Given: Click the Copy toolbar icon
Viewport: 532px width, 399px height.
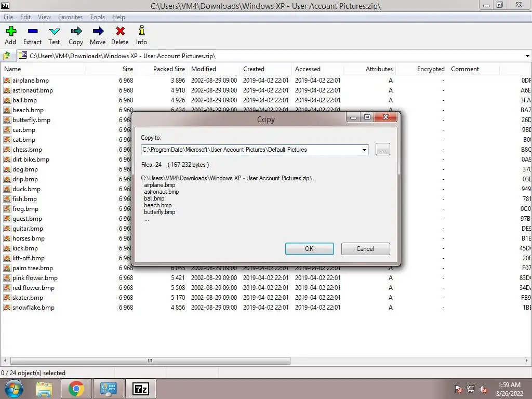Looking at the screenshot, I should coord(76,31).
